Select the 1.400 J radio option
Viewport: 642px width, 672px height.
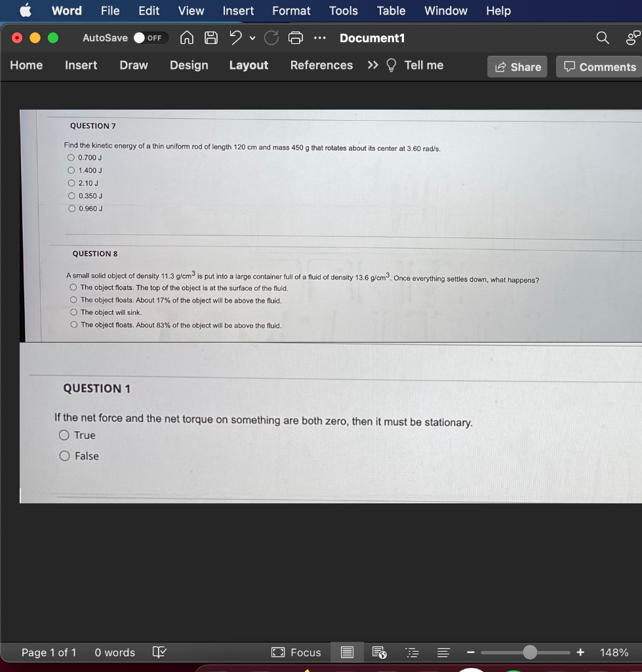click(71, 170)
